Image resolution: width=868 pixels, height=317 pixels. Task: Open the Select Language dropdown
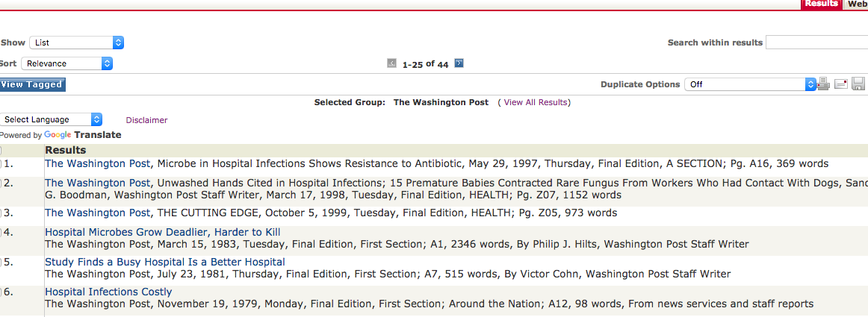click(x=51, y=119)
